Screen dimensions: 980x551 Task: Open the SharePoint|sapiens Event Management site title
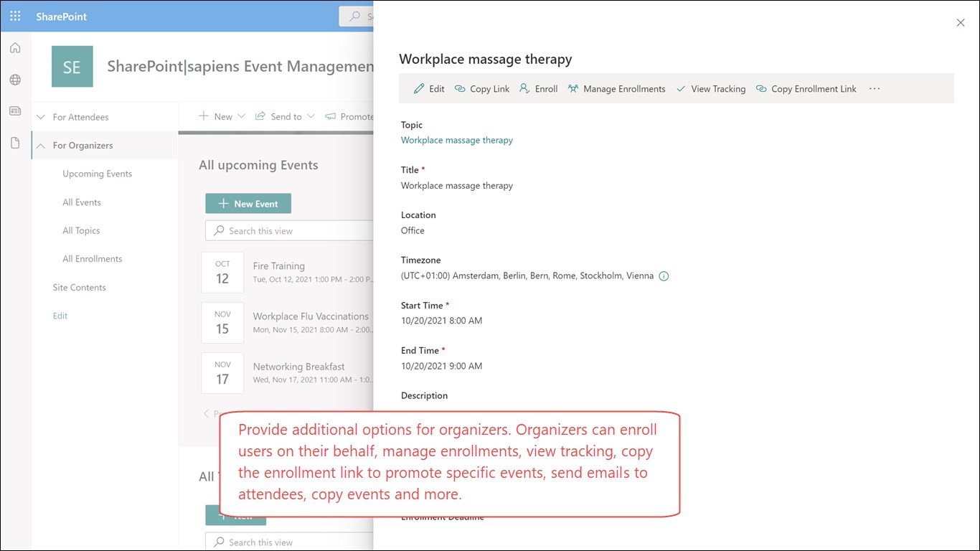240,67
